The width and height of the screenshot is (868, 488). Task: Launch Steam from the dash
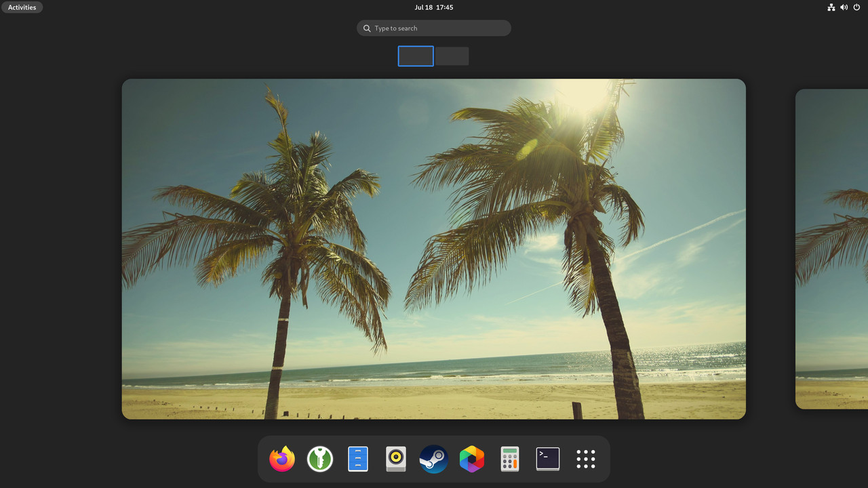coord(434,459)
